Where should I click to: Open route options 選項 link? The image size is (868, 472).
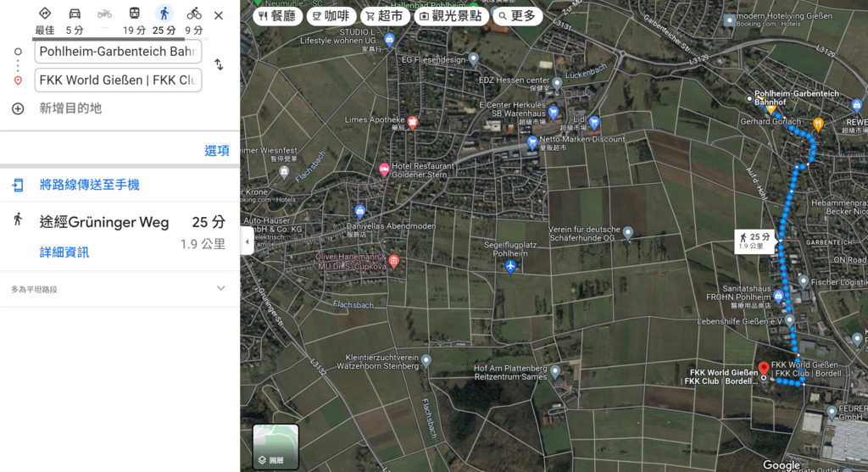click(x=217, y=151)
